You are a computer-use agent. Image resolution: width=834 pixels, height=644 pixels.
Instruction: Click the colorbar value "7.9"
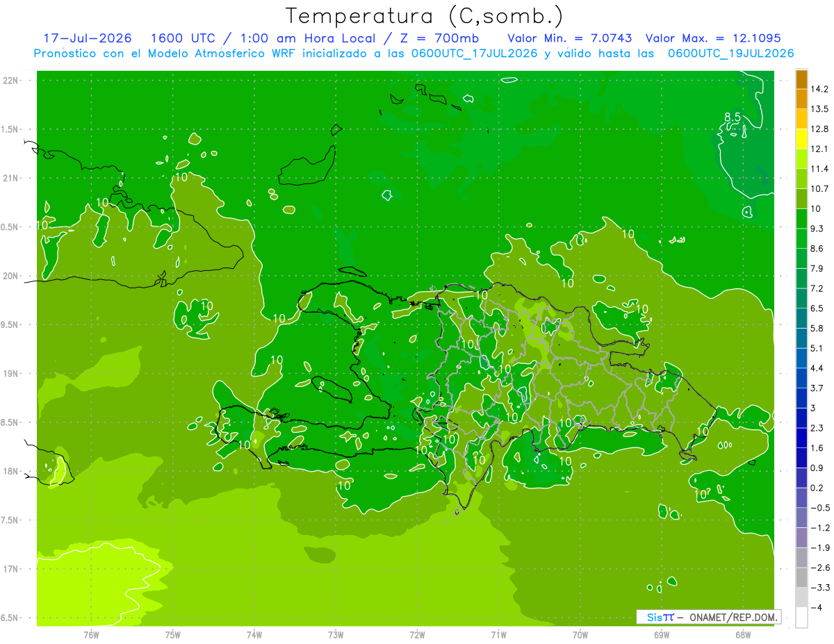pyautogui.click(x=817, y=268)
